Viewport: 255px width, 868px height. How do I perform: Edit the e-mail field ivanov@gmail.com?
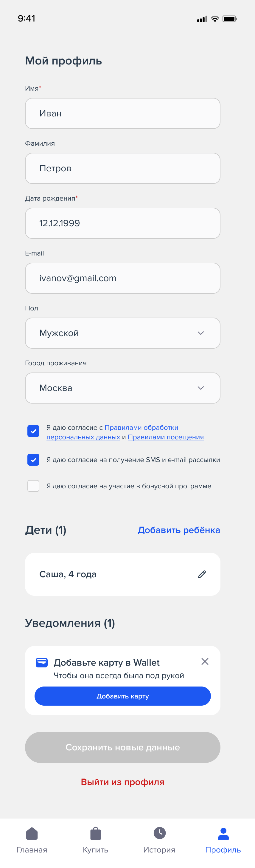point(122,278)
